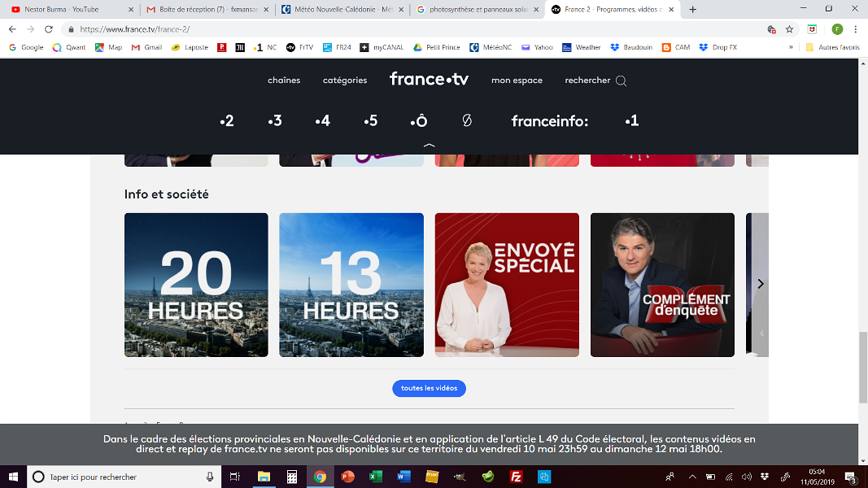Click the page vertical scrollbar thumb
Viewport: 868px width, 488px height.
tap(863, 368)
